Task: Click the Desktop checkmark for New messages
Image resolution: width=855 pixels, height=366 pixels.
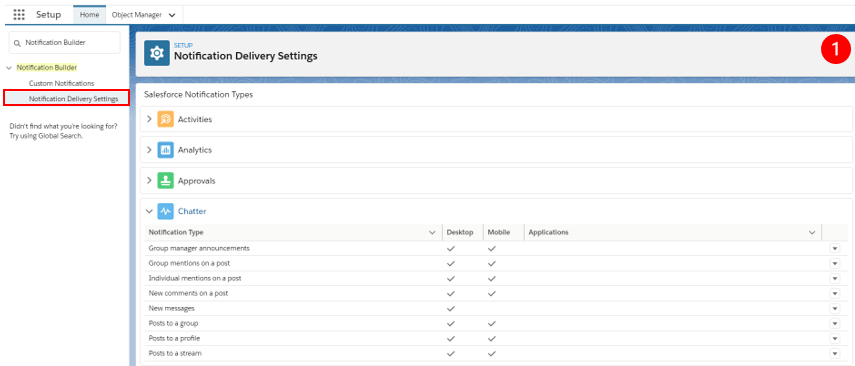Action: tap(450, 308)
